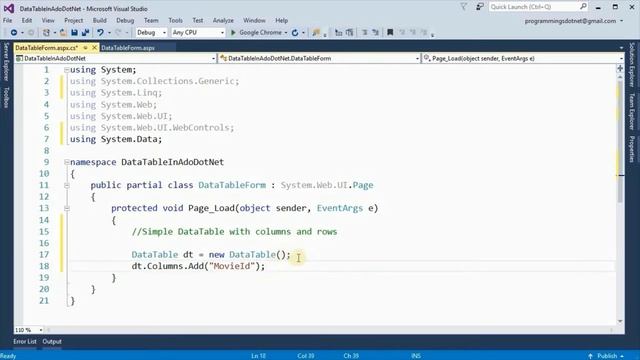
Task: Open the Google Chrome browser target dropdown arrow
Action: tap(286, 33)
